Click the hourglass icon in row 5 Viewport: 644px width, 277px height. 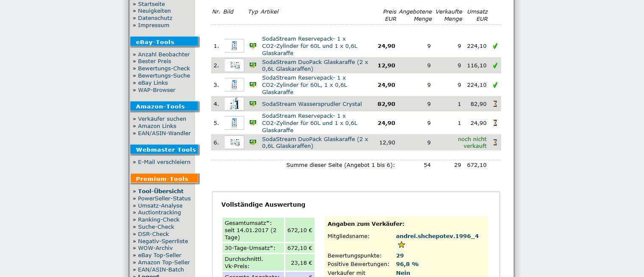click(495, 123)
